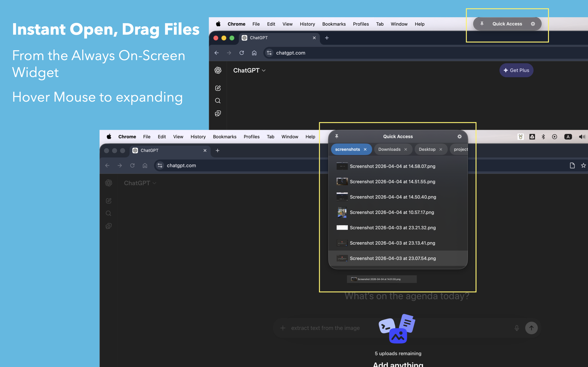Click the gear icon in collapsed Quick Access widget
588x367 pixels.
pos(533,24)
